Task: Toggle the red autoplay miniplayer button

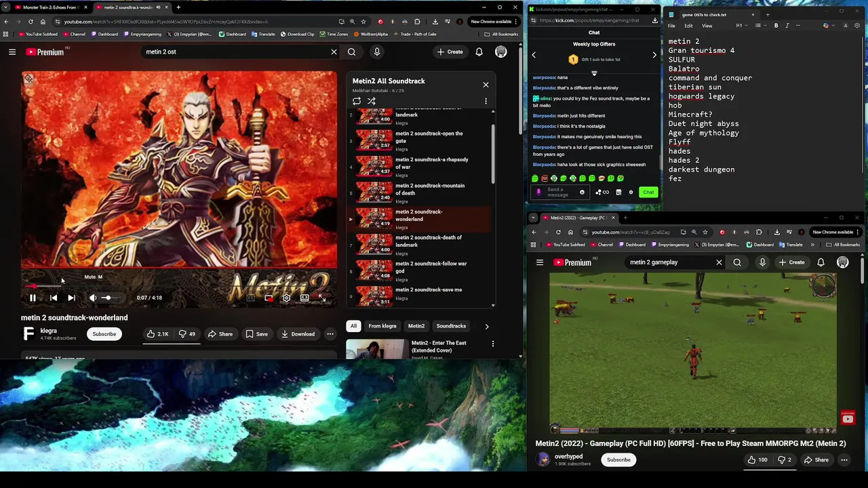Action: click(269, 298)
